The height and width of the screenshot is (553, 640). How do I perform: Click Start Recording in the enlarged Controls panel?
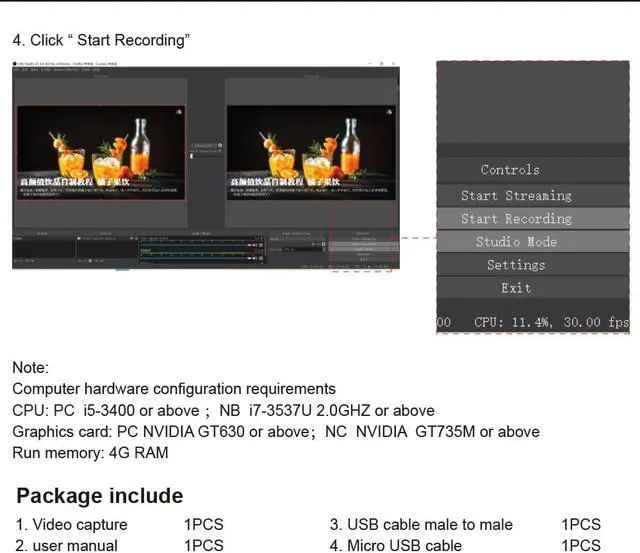click(x=516, y=219)
